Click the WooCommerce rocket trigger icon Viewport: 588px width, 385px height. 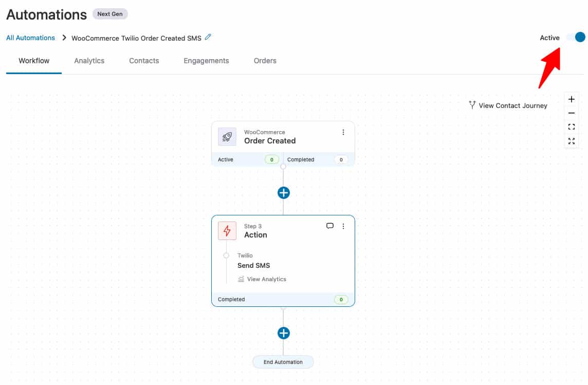(227, 137)
